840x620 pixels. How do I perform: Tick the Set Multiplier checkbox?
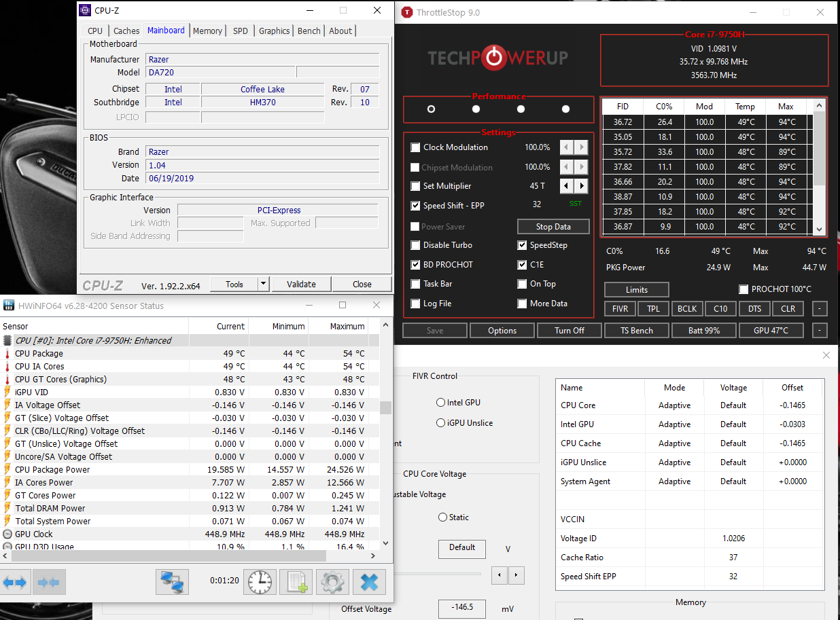click(x=416, y=186)
